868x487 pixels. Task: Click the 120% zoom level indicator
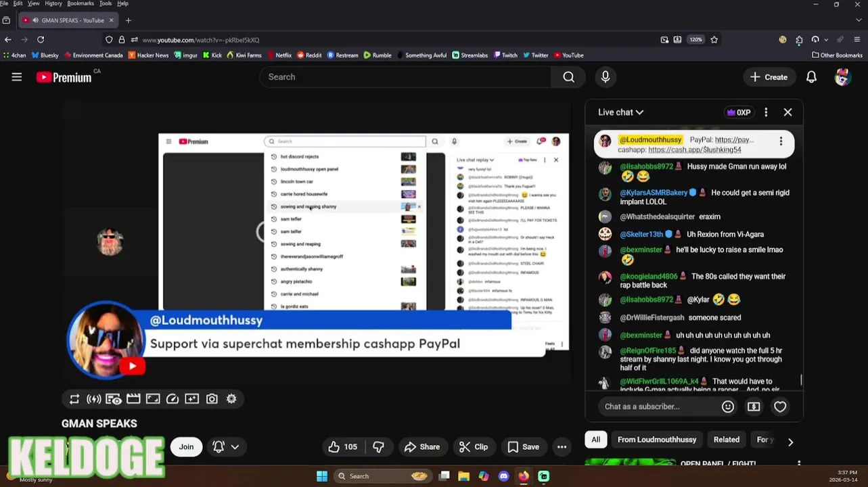click(695, 40)
